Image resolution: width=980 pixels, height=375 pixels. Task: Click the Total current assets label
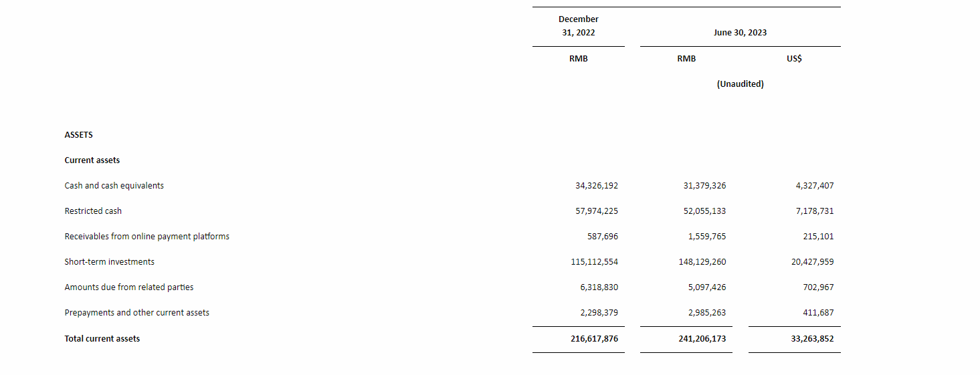click(x=102, y=339)
